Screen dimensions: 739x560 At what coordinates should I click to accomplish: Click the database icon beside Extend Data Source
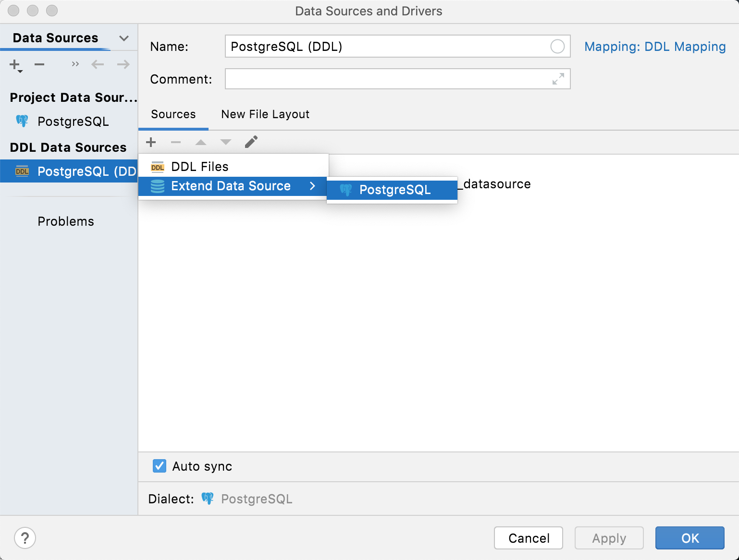click(x=158, y=186)
